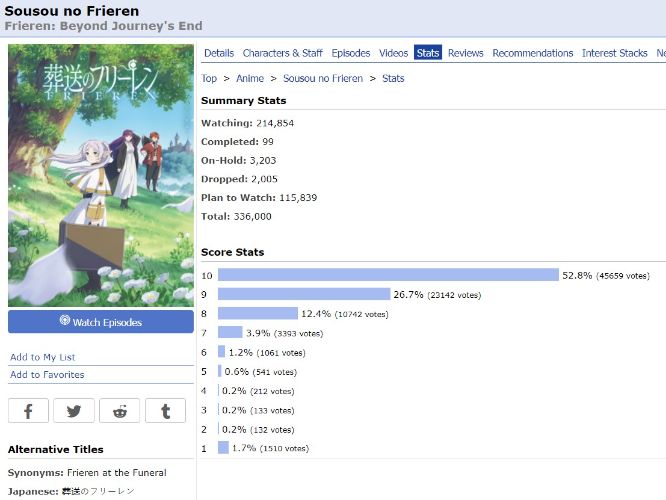
Task: Click Add to Favorites
Action: pos(47,375)
